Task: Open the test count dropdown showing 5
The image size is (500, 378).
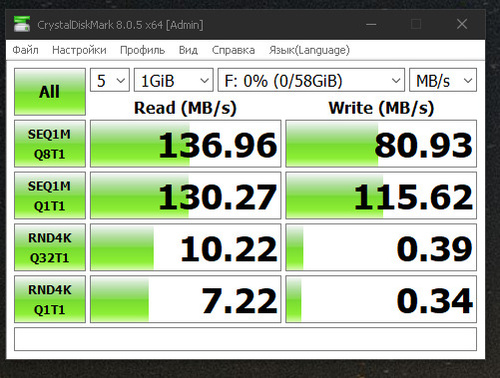Action: tap(110, 80)
